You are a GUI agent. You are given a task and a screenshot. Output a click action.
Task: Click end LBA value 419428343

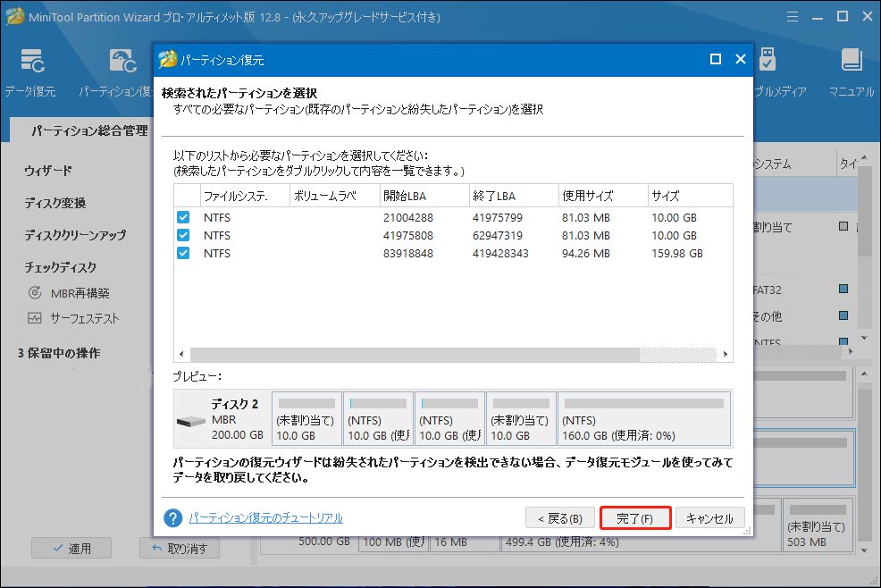tap(500, 254)
